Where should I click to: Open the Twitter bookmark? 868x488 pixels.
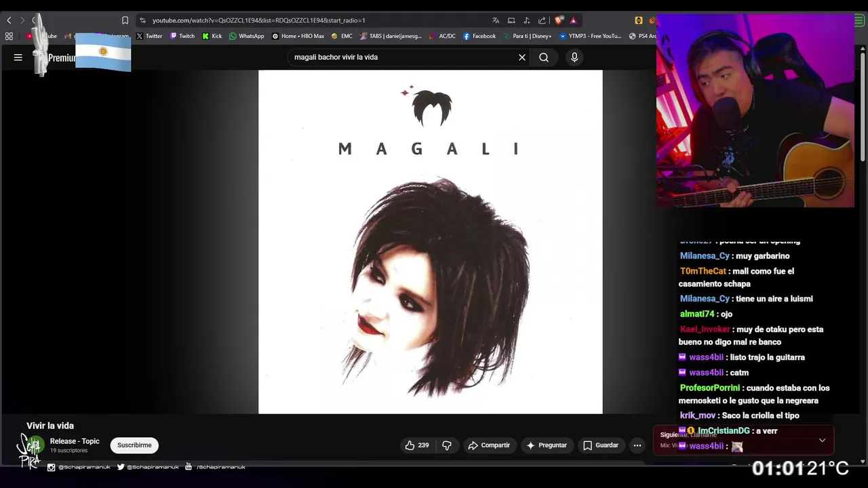tap(149, 36)
